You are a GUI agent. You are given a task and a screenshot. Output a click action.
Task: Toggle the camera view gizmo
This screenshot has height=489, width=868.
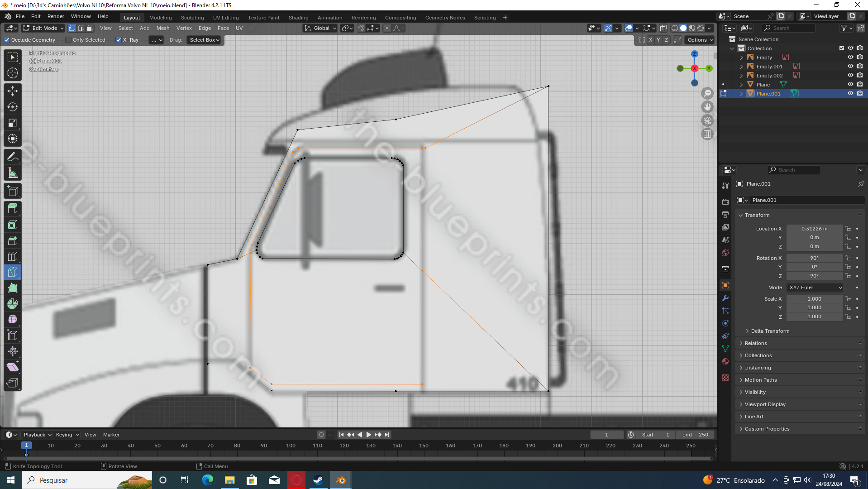click(707, 120)
